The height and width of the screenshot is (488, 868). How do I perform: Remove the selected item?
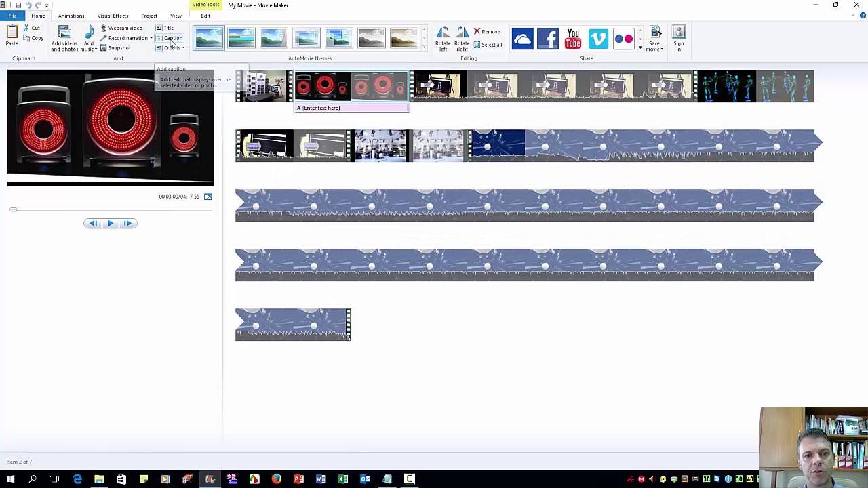tap(487, 31)
